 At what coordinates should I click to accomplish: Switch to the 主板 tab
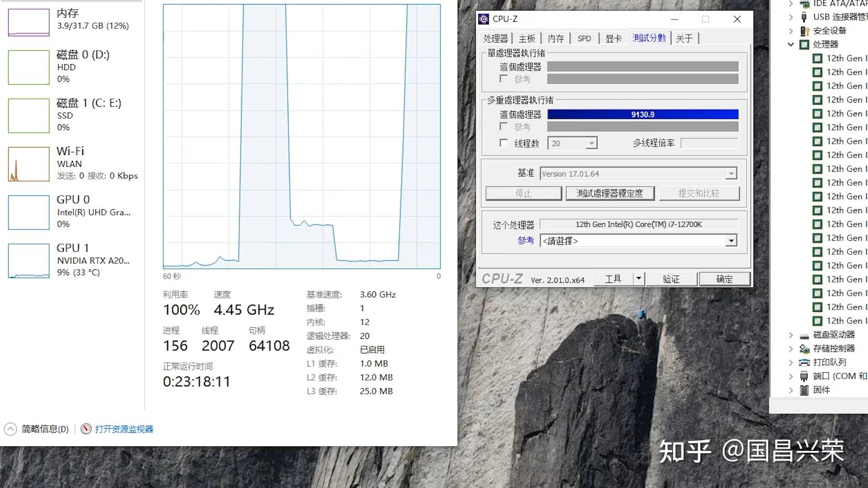point(527,38)
